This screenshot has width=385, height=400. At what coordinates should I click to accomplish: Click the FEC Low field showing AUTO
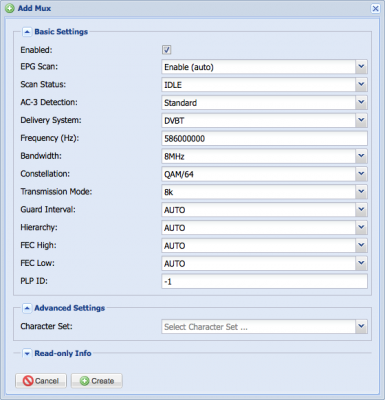(259, 263)
